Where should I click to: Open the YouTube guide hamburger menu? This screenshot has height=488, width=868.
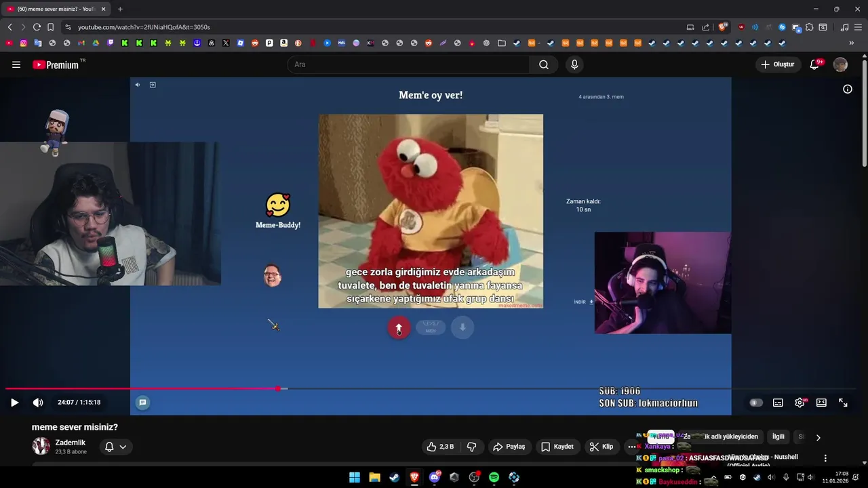pos(16,64)
